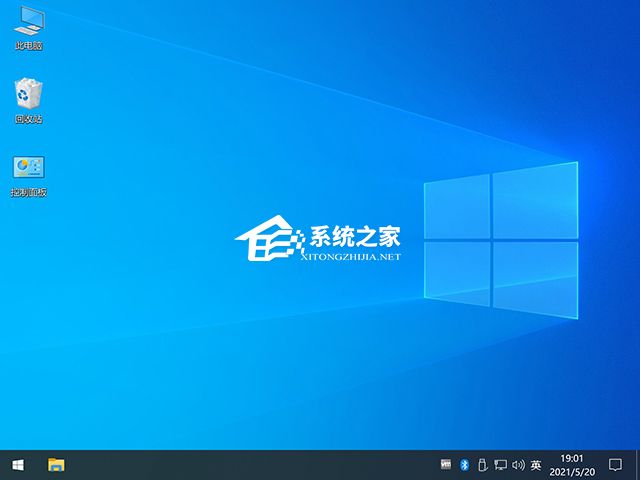Select the 此电脑 (This PC) desktop icon

coord(29,29)
